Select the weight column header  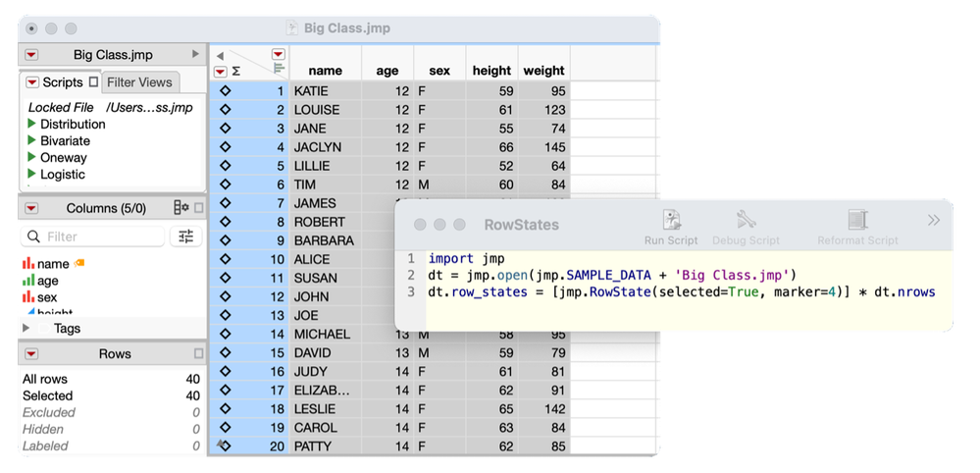tap(543, 71)
